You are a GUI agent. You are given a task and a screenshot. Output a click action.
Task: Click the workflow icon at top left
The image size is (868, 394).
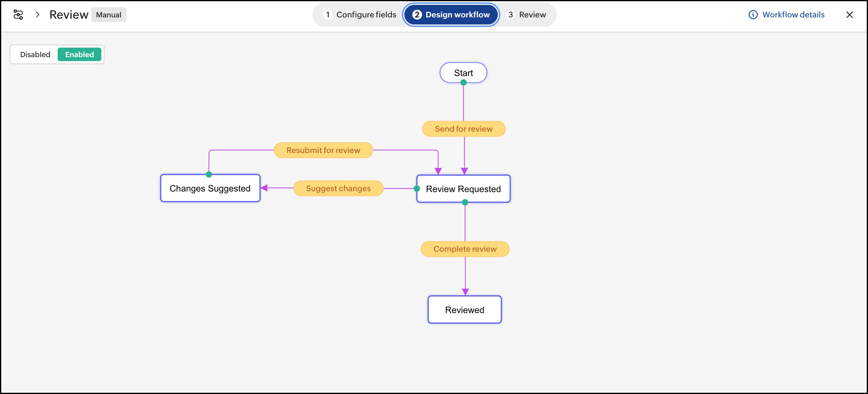tap(18, 14)
